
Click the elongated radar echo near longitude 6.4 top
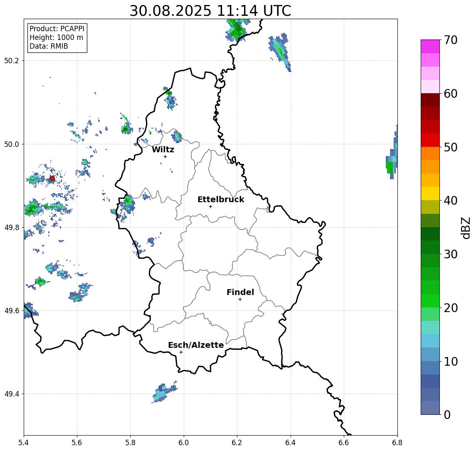pos(280,52)
